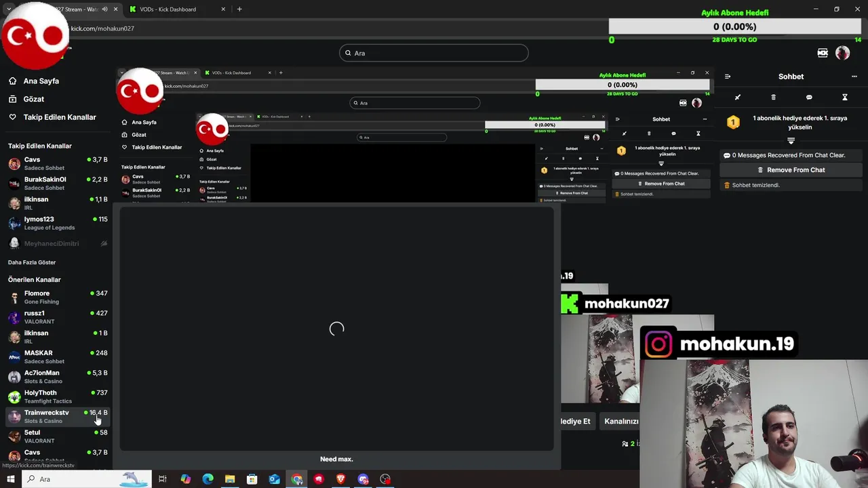This screenshot has width=868, height=488.
Task: Open a new browser tab with plus
Action: 239,9
